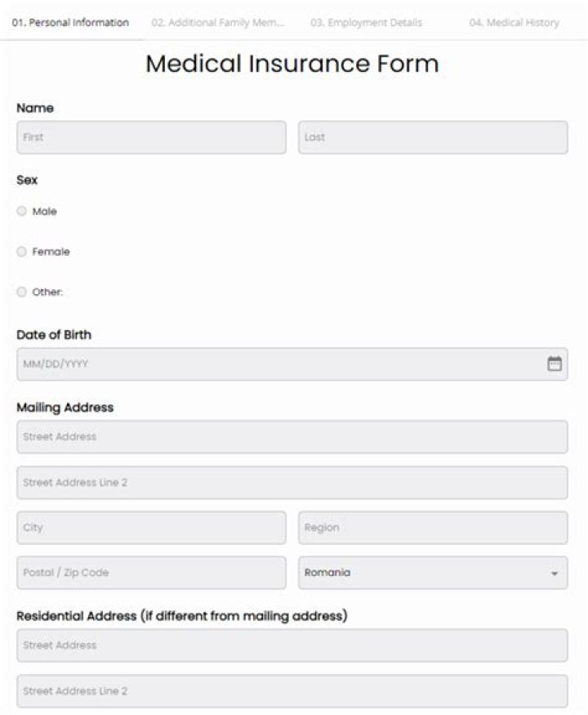Image resolution: width=588 pixels, height=715 pixels.
Task: Click the Region input field
Action: pyautogui.click(x=433, y=527)
